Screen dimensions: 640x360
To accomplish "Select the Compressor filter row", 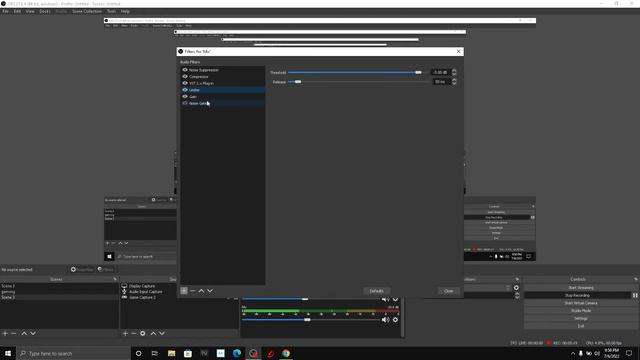I will coord(223,76).
